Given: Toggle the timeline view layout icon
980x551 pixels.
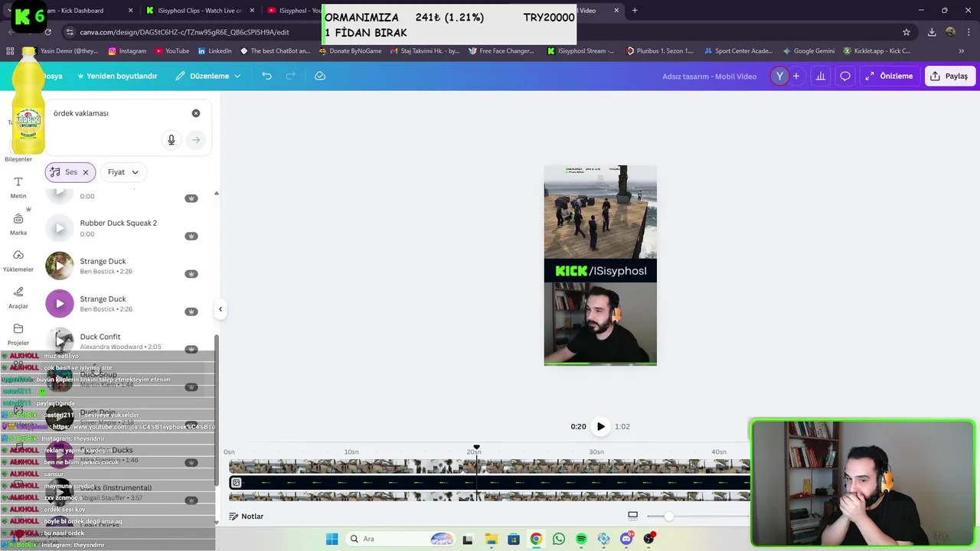Looking at the screenshot, I should pyautogui.click(x=632, y=516).
